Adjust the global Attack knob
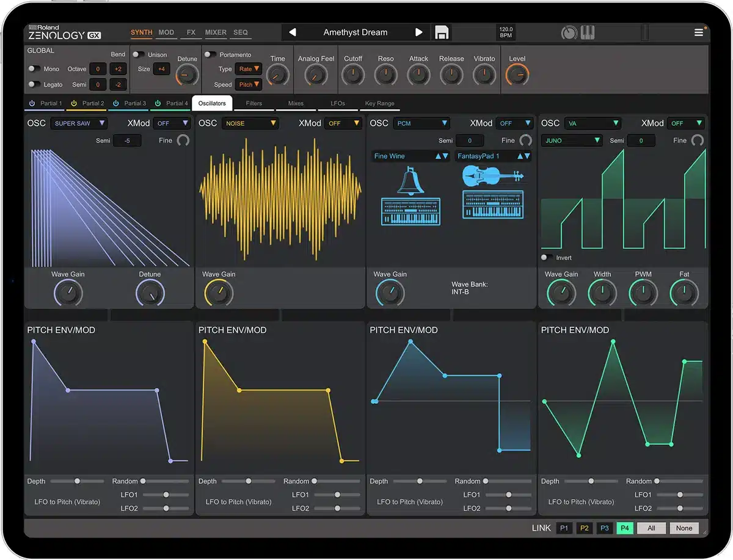The height and width of the screenshot is (560, 733). (419, 75)
